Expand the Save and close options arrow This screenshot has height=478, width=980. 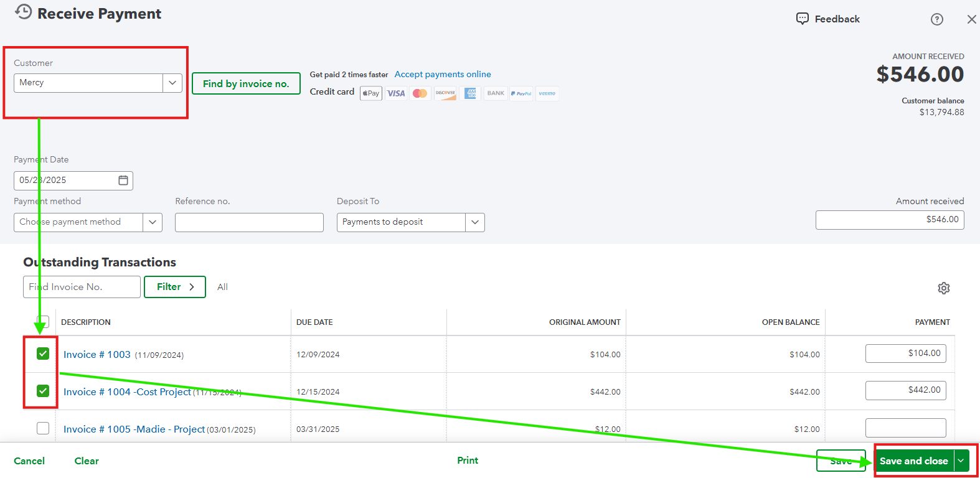(961, 461)
